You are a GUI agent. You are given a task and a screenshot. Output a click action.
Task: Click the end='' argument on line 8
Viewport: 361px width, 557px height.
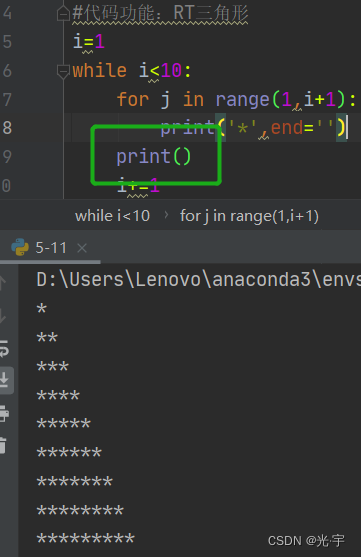coord(302,127)
